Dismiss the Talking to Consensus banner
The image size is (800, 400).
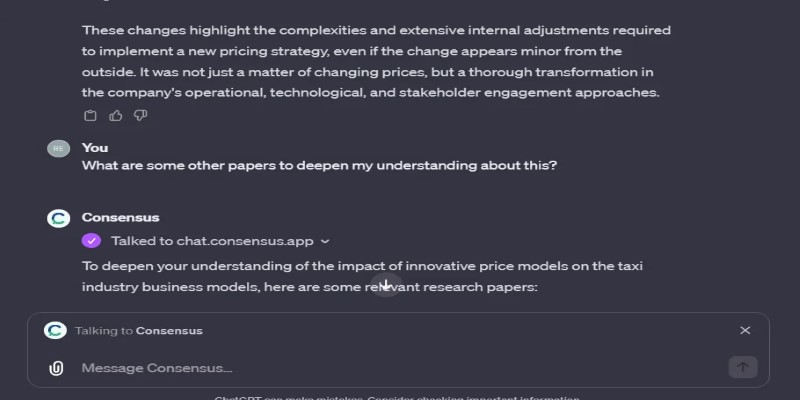point(745,331)
